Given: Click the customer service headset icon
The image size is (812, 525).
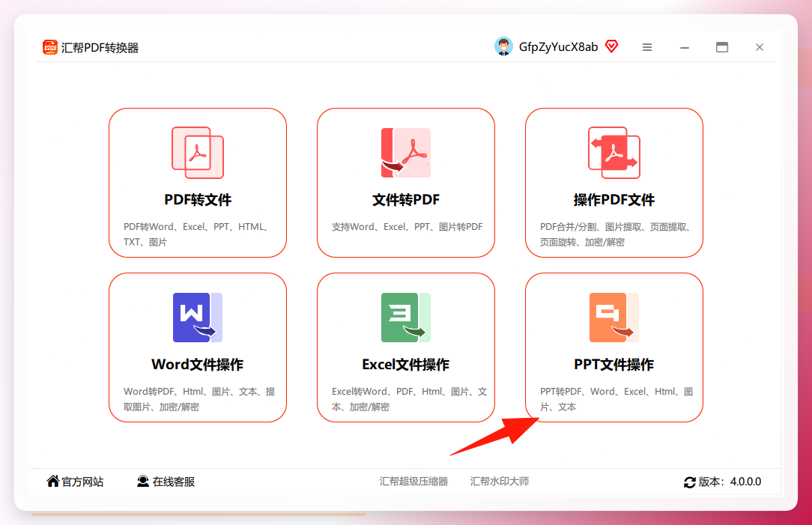Looking at the screenshot, I should (x=143, y=481).
